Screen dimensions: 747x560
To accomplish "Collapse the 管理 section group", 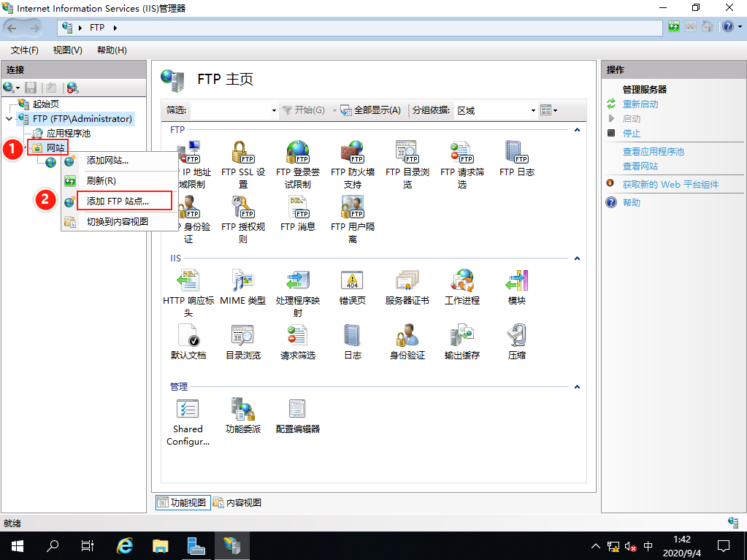I will pyautogui.click(x=577, y=387).
